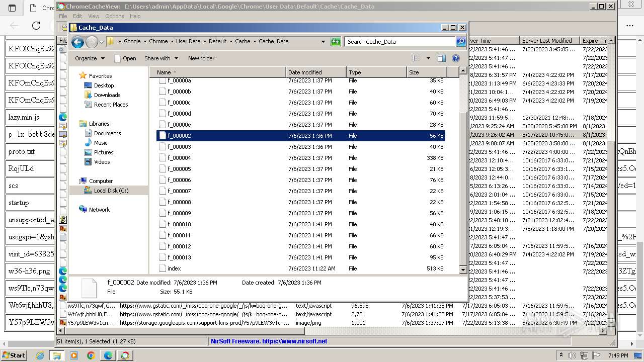Image resolution: width=644 pixels, height=362 pixels.
Task: Click the Search Cache_Data input field
Action: (400, 42)
